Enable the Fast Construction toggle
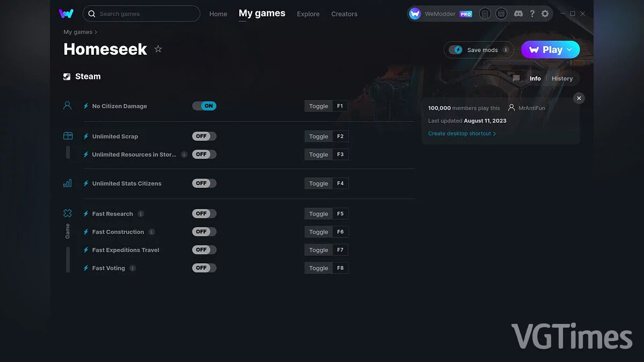The width and height of the screenshot is (644, 362). [204, 232]
